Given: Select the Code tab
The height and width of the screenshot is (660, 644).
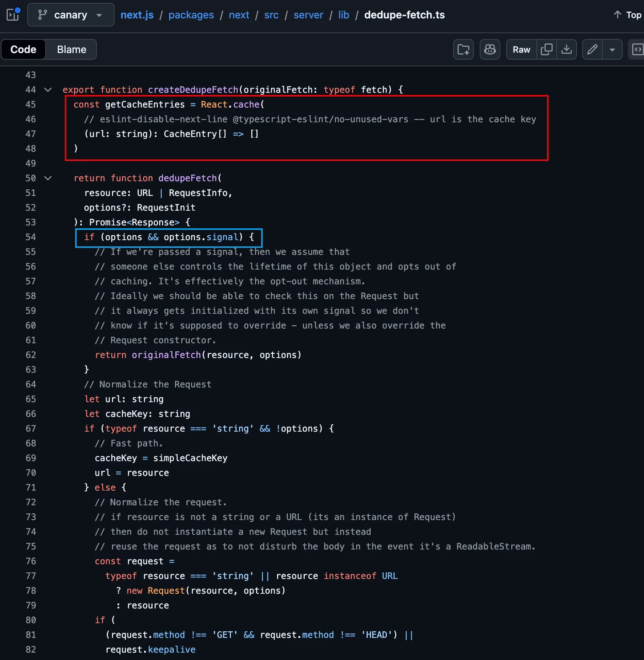Looking at the screenshot, I should pyautogui.click(x=23, y=49).
